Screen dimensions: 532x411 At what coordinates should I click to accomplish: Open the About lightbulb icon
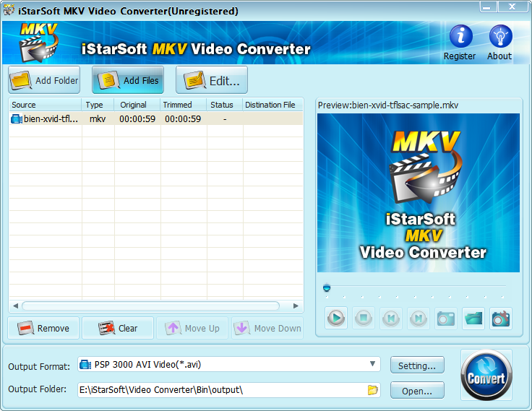pyautogui.click(x=499, y=38)
